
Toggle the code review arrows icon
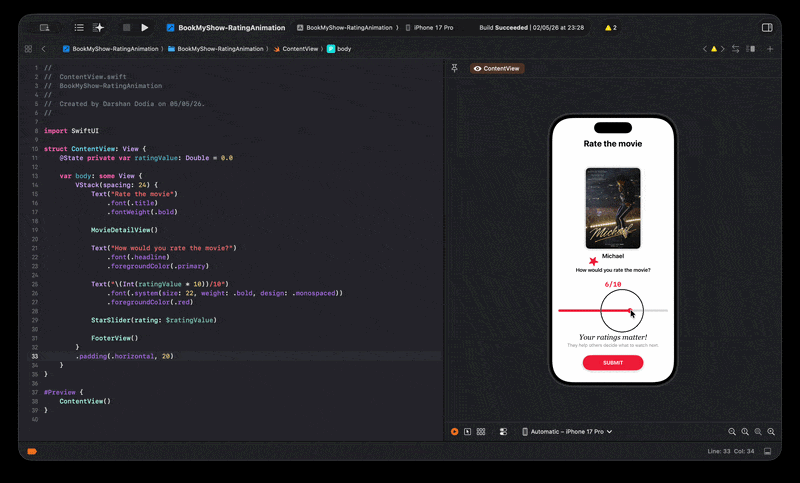[735, 49]
